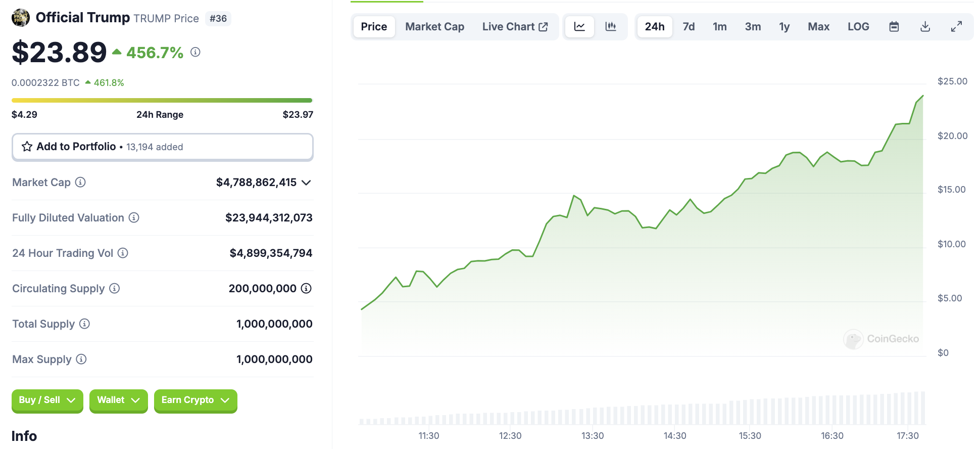Click the download chart data icon
Screen dimensions: 980x449
[x=925, y=27]
